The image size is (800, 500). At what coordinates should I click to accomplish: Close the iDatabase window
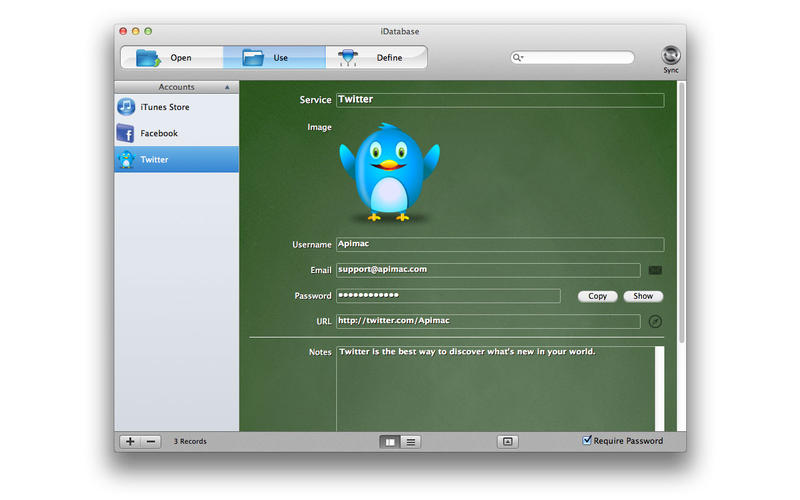[x=123, y=31]
